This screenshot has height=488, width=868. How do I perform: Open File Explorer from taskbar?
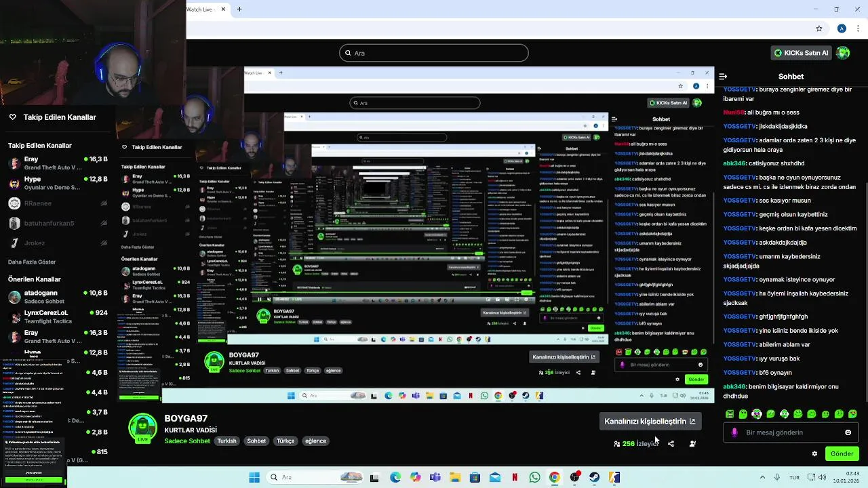coord(455,477)
